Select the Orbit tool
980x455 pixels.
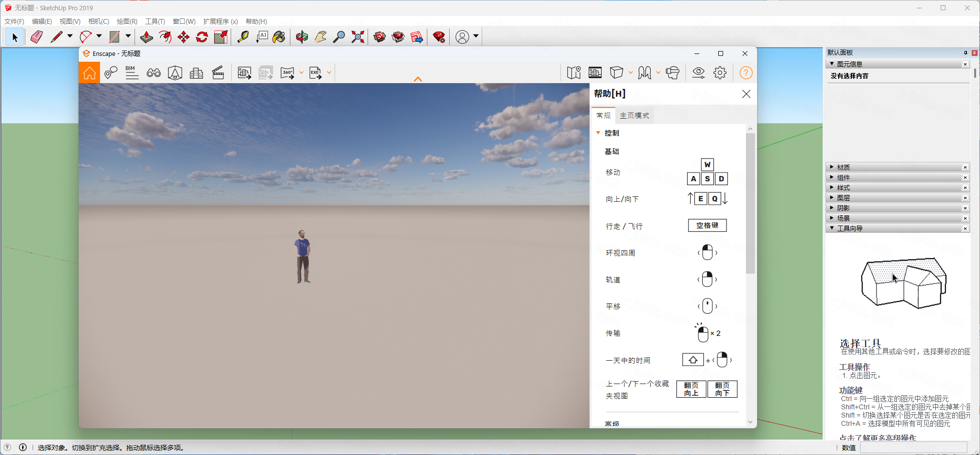302,37
